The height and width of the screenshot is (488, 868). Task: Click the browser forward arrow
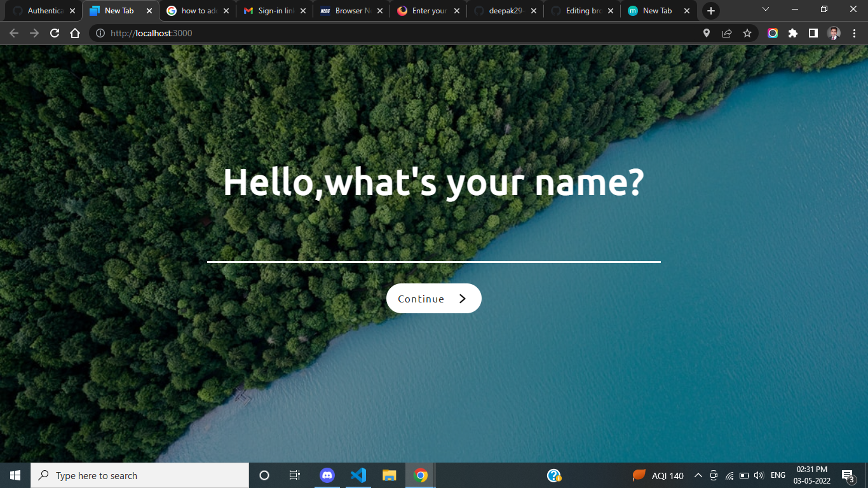[x=34, y=33]
